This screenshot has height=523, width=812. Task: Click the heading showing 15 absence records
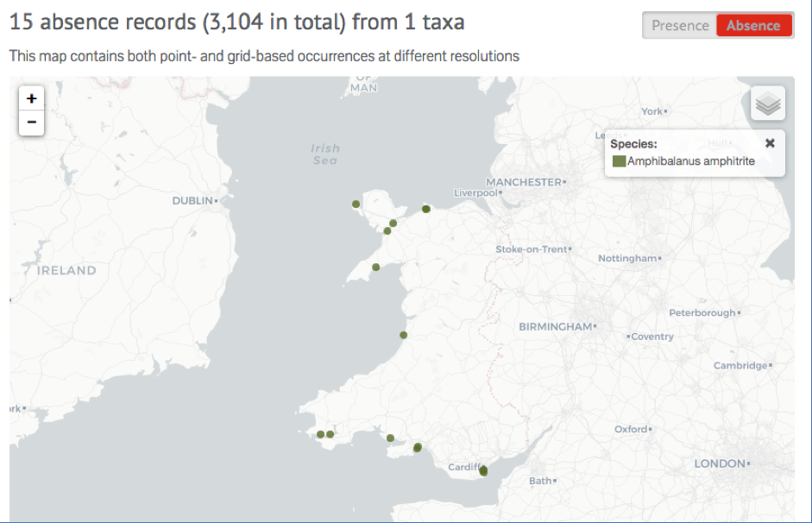236,22
